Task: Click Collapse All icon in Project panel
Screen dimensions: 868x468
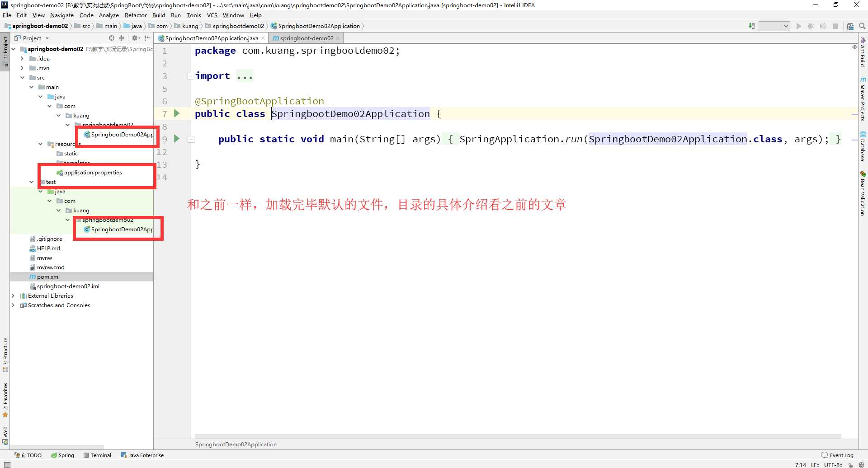Action: [x=121, y=38]
